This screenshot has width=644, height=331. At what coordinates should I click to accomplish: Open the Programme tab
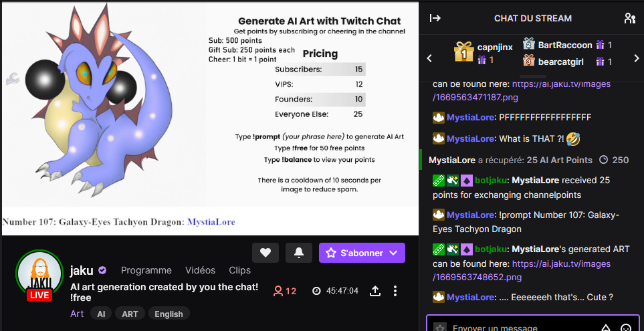tap(146, 270)
